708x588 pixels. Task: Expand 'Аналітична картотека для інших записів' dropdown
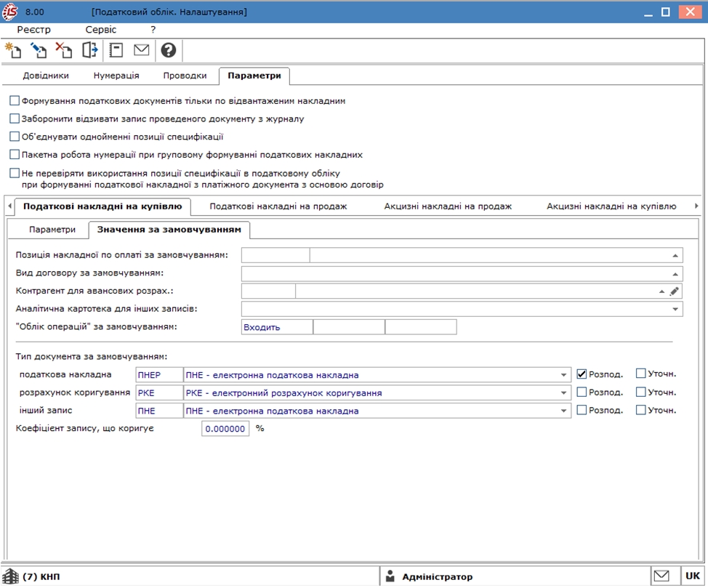tap(675, 310)
